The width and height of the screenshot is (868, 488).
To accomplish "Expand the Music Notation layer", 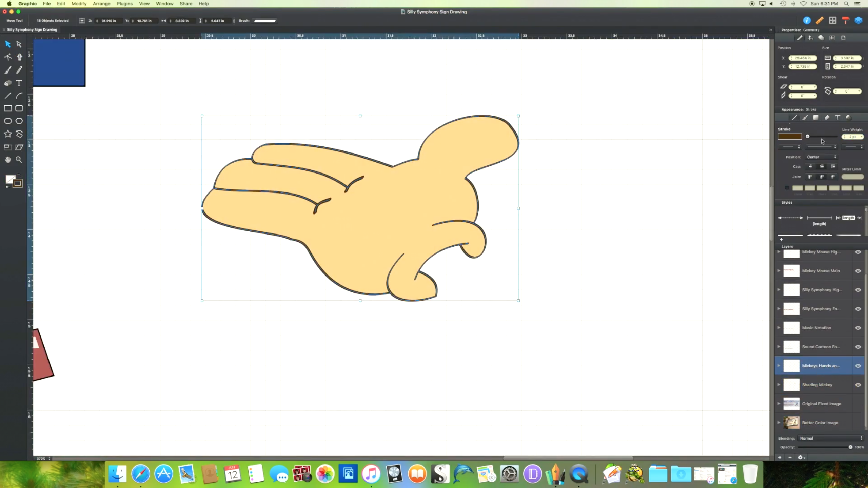I will click(x=779, y=328).
